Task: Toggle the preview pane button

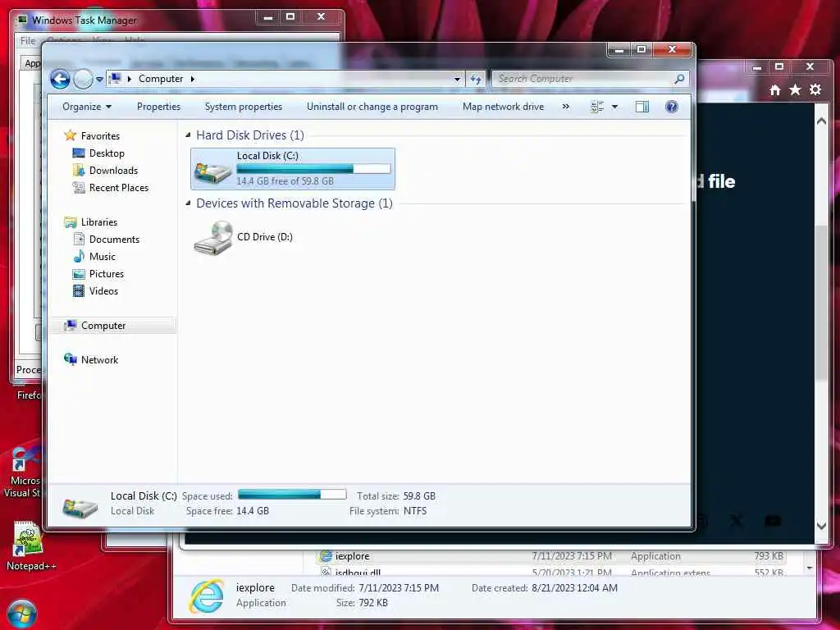Action: [641, 107]
